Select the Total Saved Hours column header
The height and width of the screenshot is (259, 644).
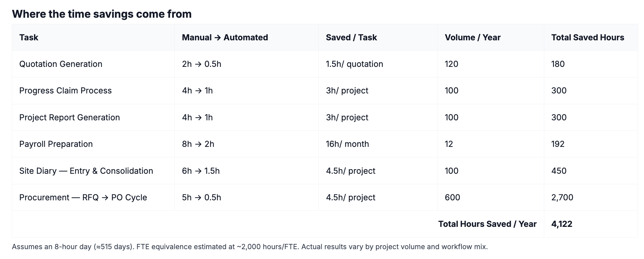tap(588, 37)
